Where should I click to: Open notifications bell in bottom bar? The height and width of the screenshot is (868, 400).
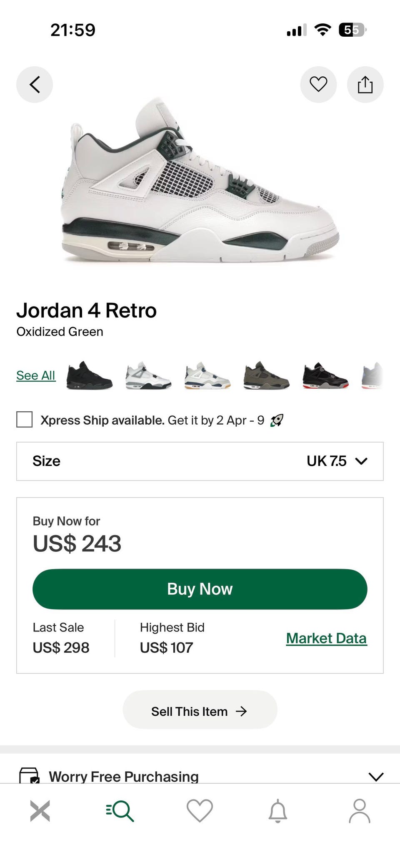click(x=278, y=811)
